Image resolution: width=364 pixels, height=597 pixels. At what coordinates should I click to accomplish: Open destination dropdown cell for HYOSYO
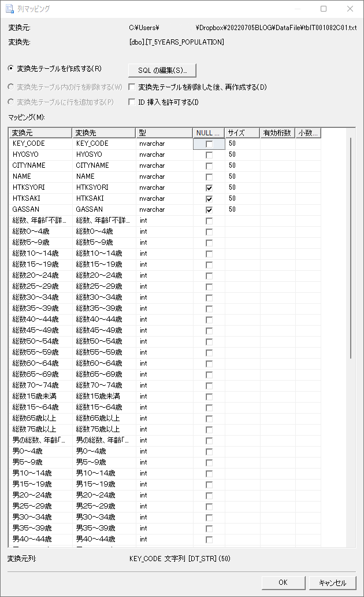click(x=103, y=154)
